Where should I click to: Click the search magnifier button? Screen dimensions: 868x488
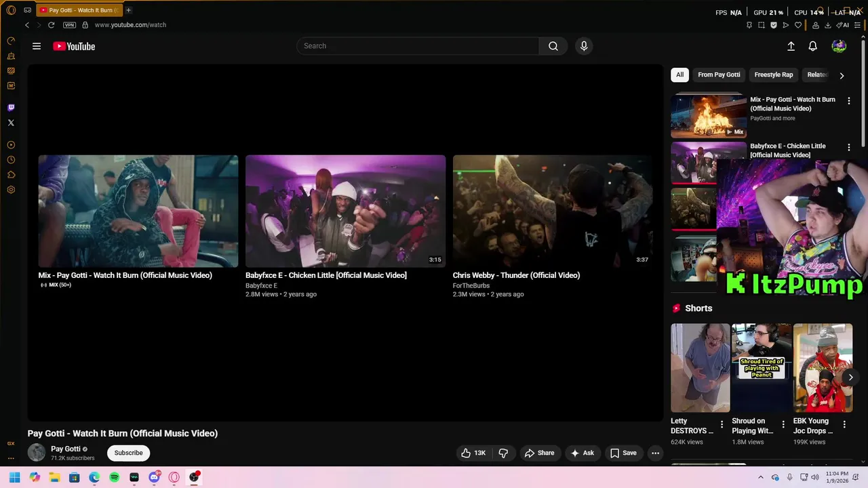point(553,46)
